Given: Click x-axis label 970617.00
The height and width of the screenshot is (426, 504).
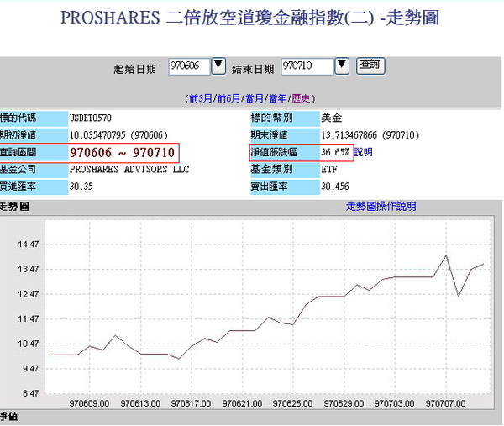Looking at the screenshot, I should tap(191, 403).
